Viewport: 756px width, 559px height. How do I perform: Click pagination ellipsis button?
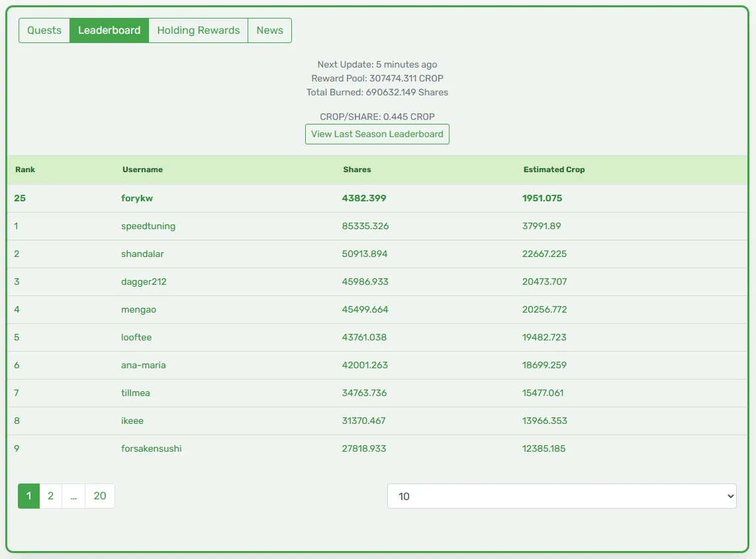73,496
